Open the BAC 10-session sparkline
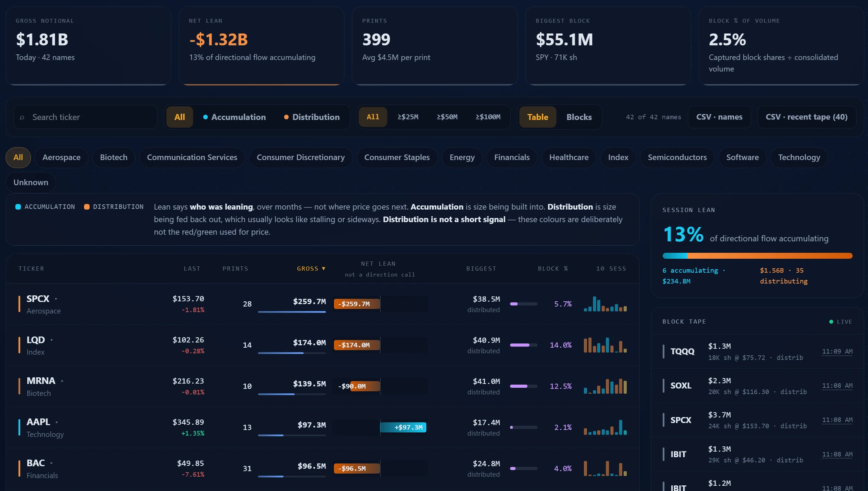This screenshot has height=491, width=868. tap(605, 468)
